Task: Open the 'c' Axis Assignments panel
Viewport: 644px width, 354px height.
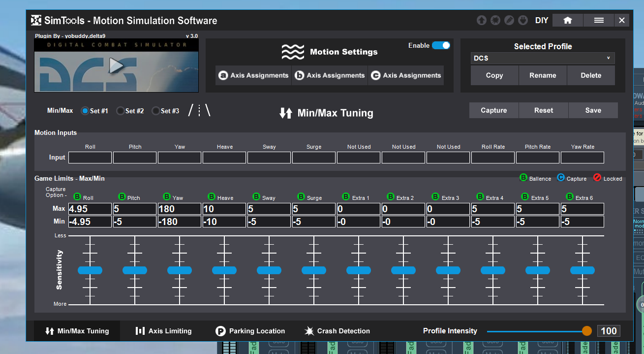Action: tap(406, 75)
